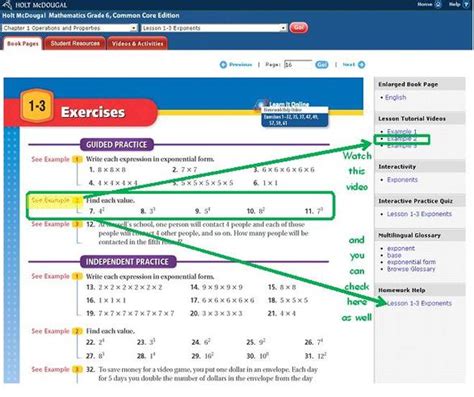Click the Help link in the header
The image size is (474, 397).
coord(454,4)
